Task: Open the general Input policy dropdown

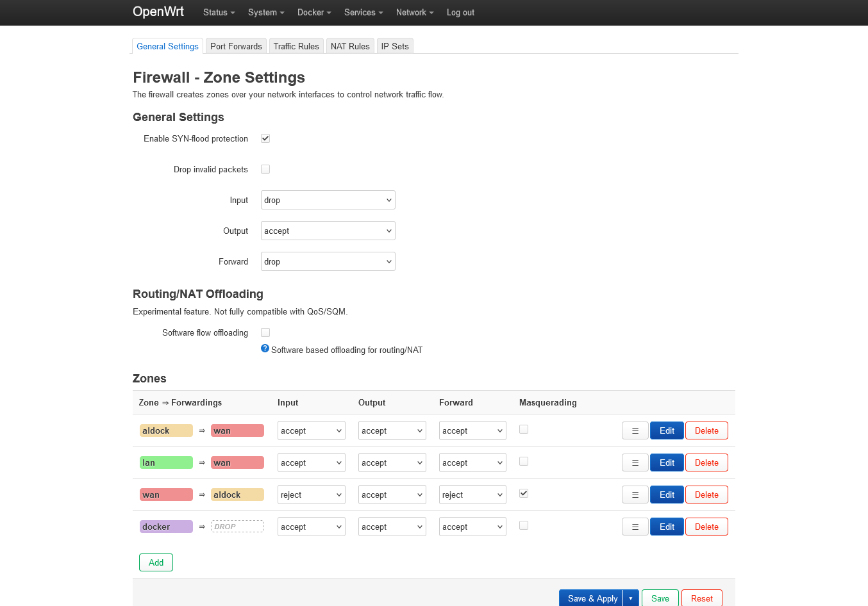Action: pos(328,200)
